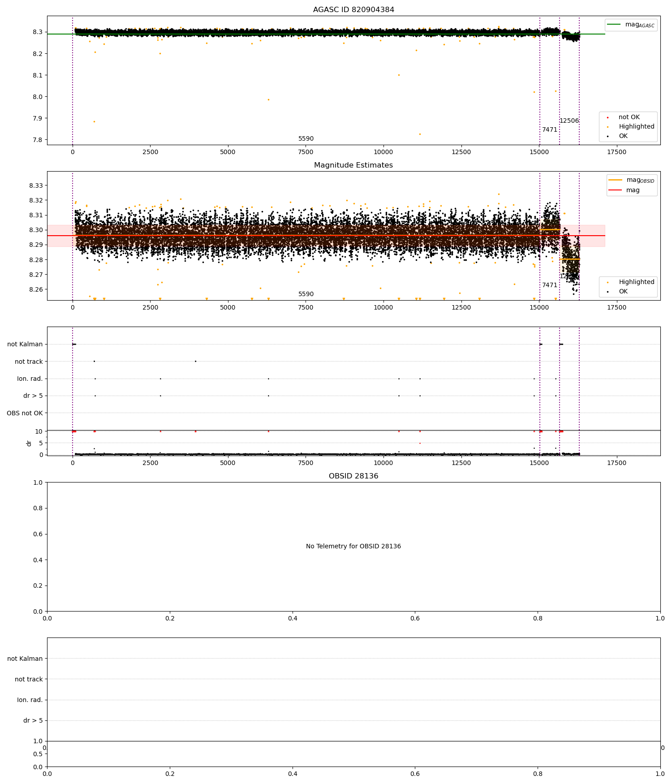
Task: Click 'Highlighted' legend entry in Magnitude Estimates plot
Action: pyautogui.click(x=637, y=282)
